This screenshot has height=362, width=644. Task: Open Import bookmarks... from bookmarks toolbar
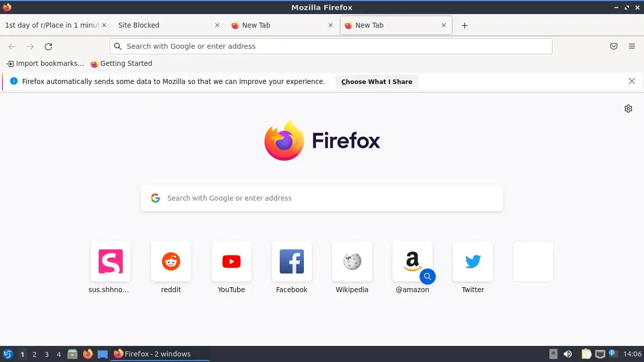(x=45, y=63)
